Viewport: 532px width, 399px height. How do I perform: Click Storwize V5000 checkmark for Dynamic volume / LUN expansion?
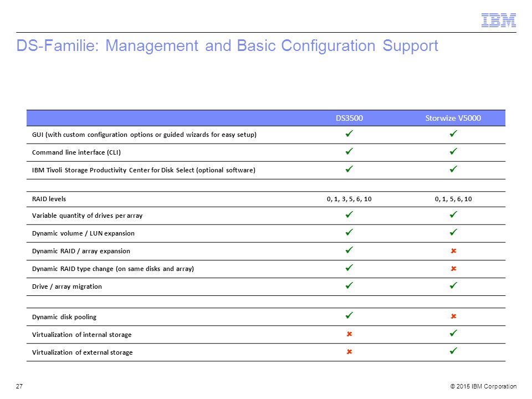tap(453, 232)
